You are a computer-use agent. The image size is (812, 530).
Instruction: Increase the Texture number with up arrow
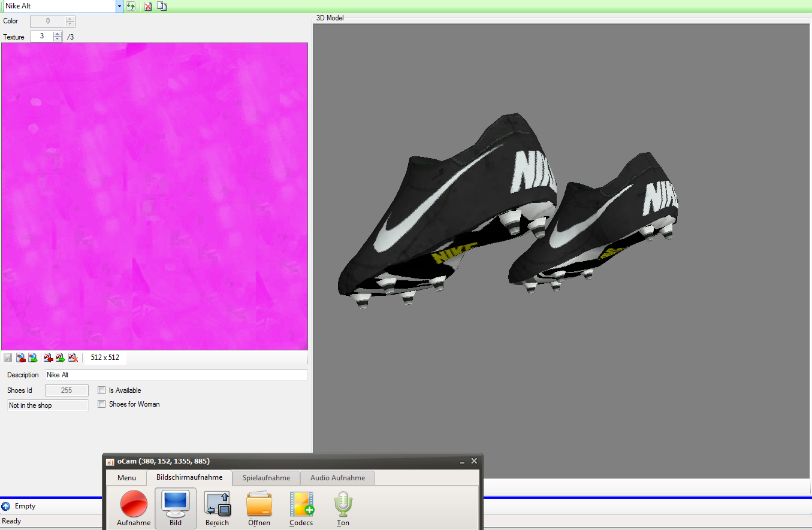tap(58, 34)
